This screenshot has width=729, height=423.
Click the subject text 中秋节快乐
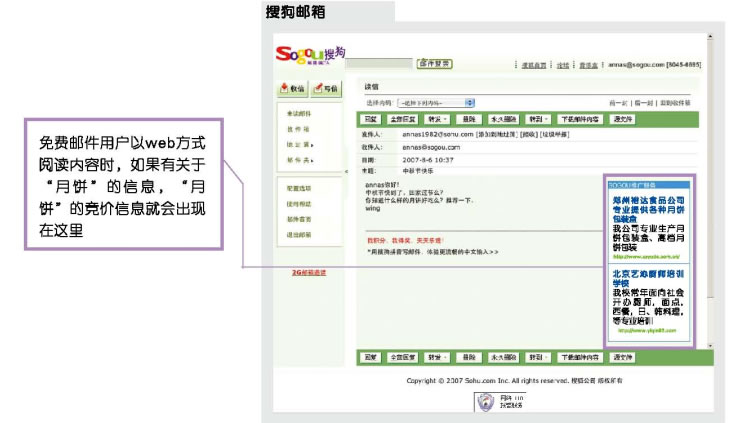418,171
